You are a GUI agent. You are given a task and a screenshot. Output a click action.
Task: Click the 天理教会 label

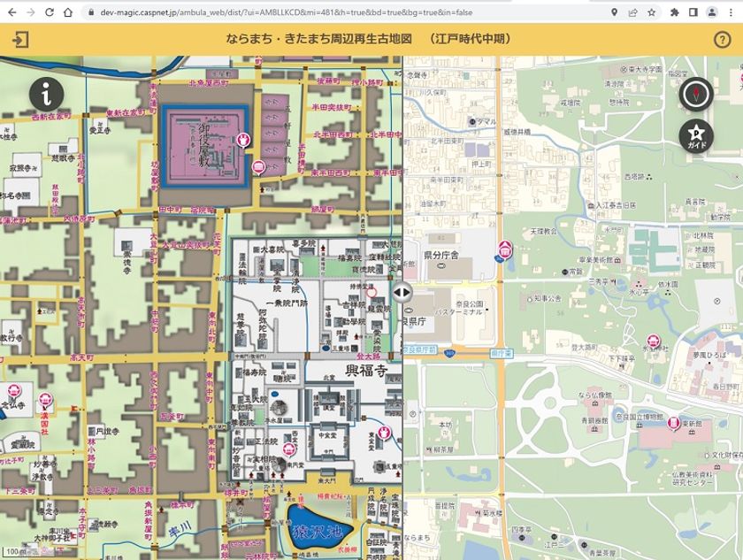pos(543,231)
